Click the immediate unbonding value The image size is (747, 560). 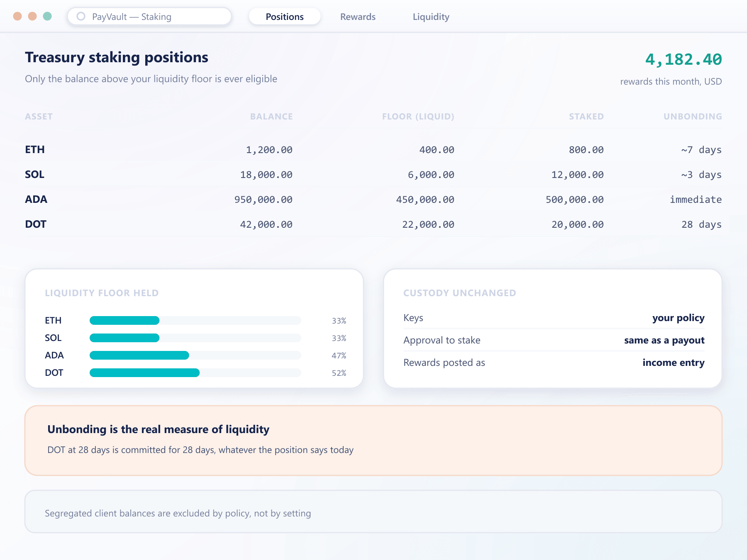pyautogui.click(x=696, y=200)
